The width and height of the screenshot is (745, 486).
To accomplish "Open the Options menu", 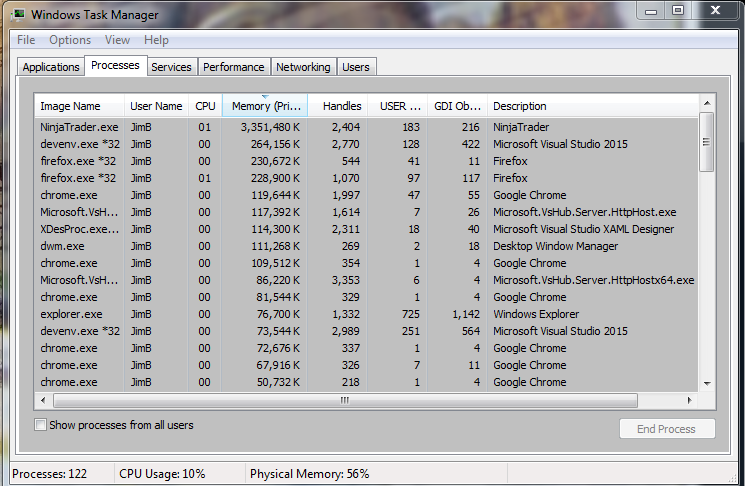I will [70, 40].
